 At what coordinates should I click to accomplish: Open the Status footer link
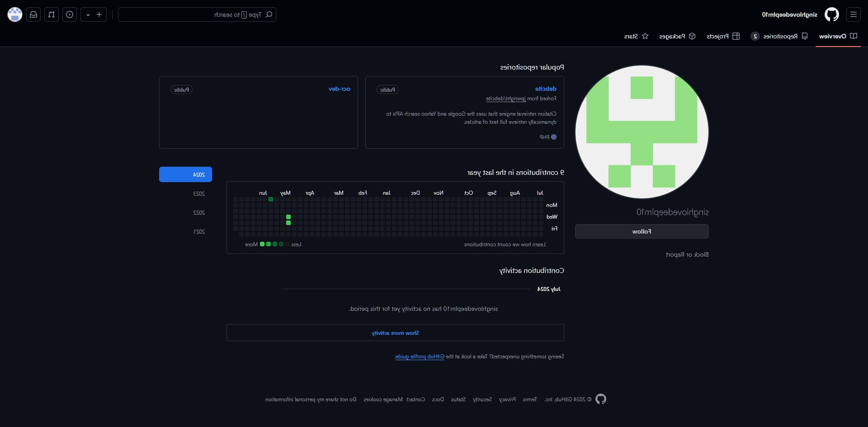pyautogui.click(x=458, y=399)
